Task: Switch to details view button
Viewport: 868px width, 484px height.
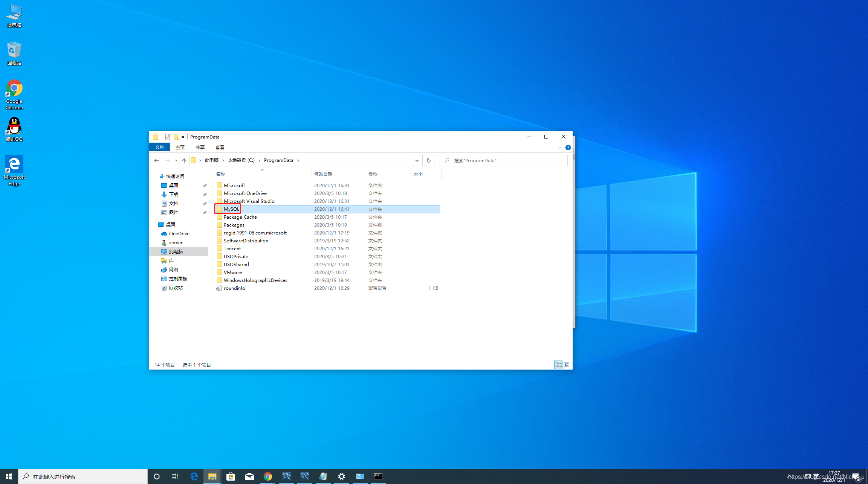Action: [558, 365]
